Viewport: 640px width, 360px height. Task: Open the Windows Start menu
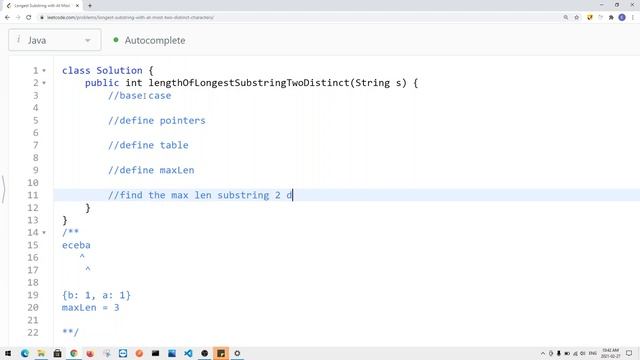(8, 353)
